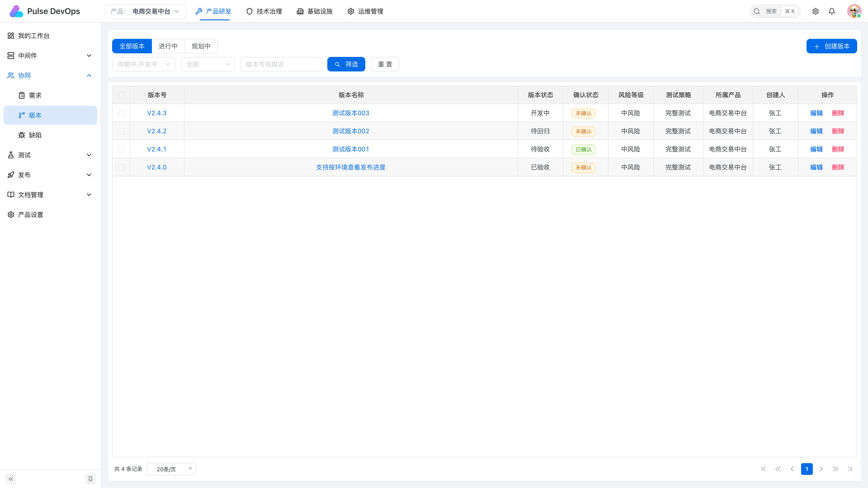Open the 测试版本003 version link
Screen dimensions: 868x488
351,113
